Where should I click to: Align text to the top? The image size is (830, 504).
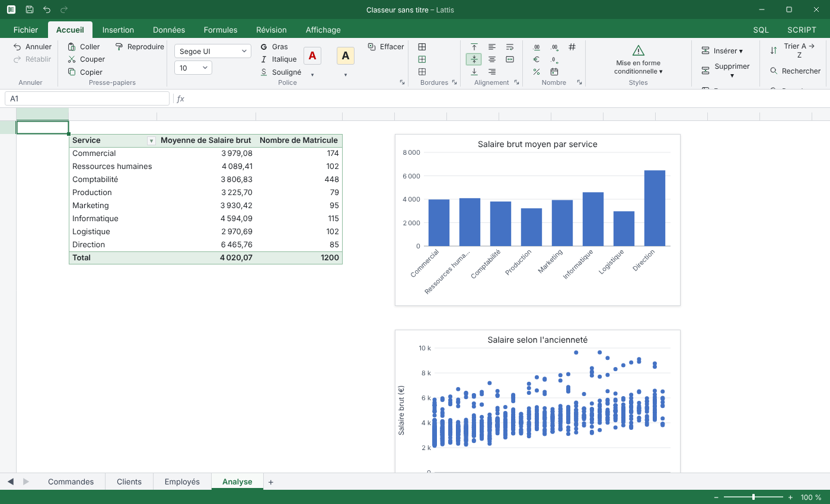pyautogui.click(x=474, y=47)
